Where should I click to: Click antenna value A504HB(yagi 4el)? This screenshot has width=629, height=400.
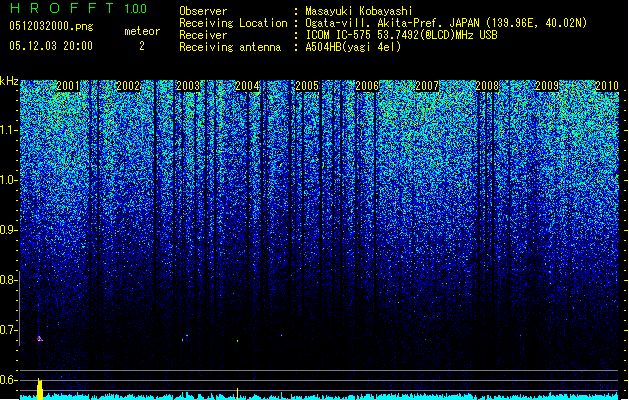[x=353, y=47]
